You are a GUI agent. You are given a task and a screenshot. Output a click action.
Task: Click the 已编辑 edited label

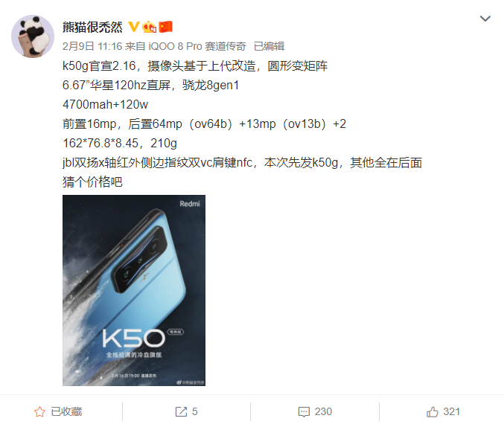[x=269, y=46]
